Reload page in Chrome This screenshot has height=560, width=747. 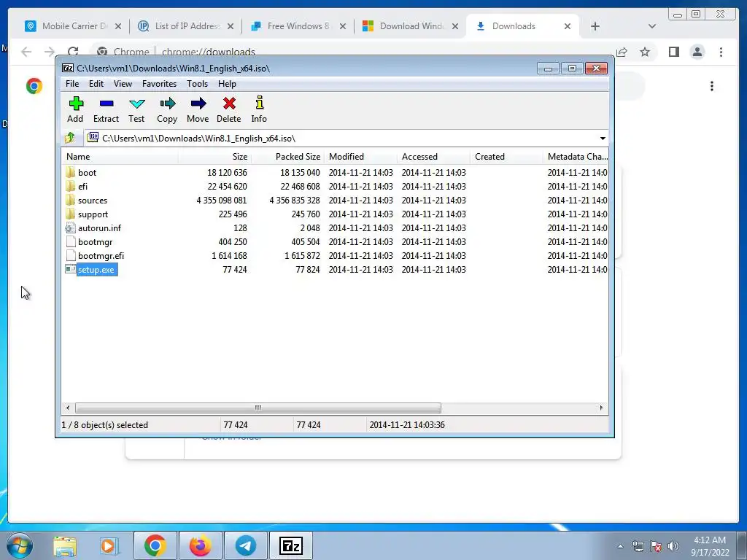coord(73,52)
